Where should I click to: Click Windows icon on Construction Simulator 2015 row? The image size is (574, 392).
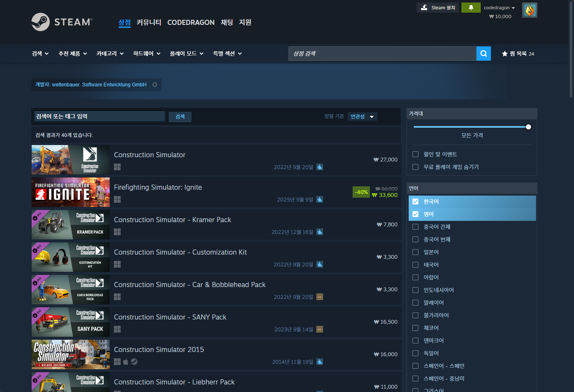117,362
